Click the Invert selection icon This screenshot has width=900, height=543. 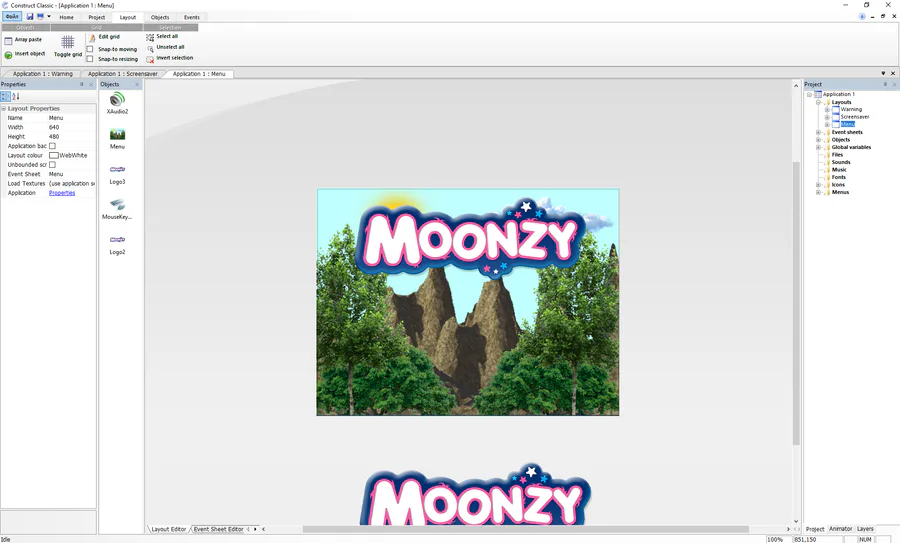[x=150, y=59]
